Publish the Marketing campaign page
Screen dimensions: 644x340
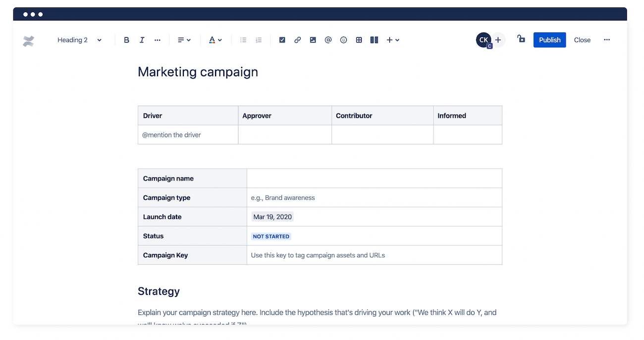(549, 40)
